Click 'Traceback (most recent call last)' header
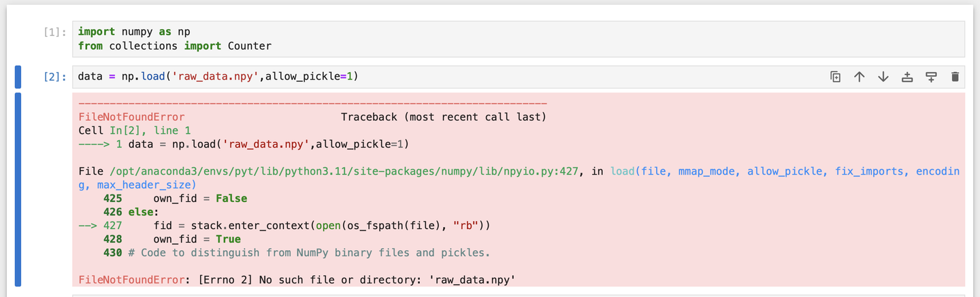Viewport: 980px width, 297px height. tap(443, 117)
